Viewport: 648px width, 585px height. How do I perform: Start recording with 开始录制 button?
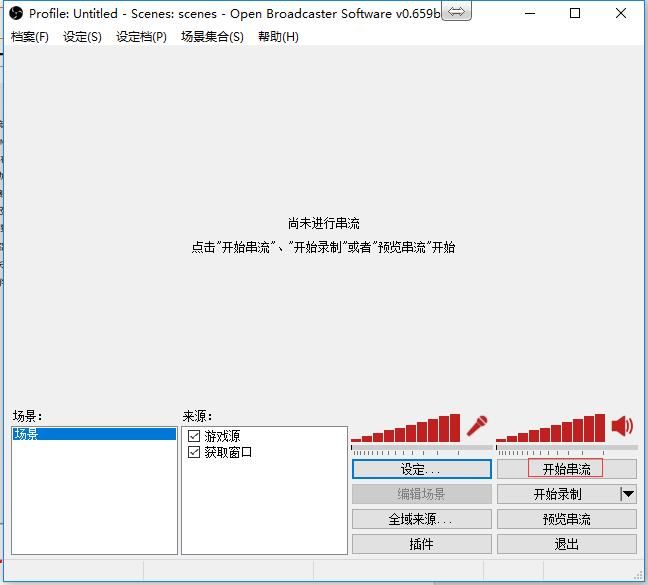(557, 494)
